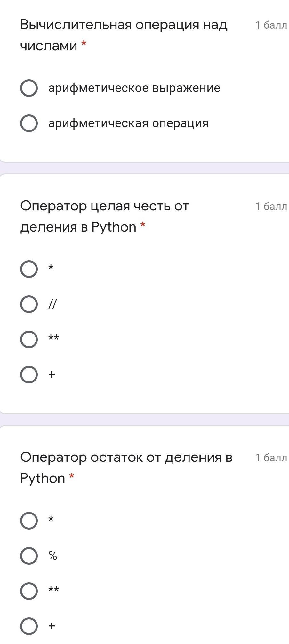Click the 'арифметическое выражение' option text

pos(134,88)
